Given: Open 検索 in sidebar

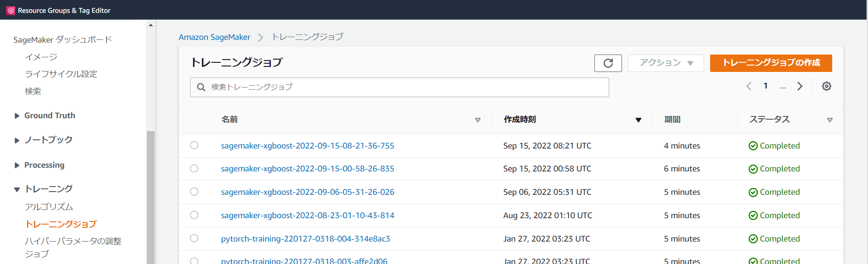Looking at the screenshot, I should [x=33, y=91].
